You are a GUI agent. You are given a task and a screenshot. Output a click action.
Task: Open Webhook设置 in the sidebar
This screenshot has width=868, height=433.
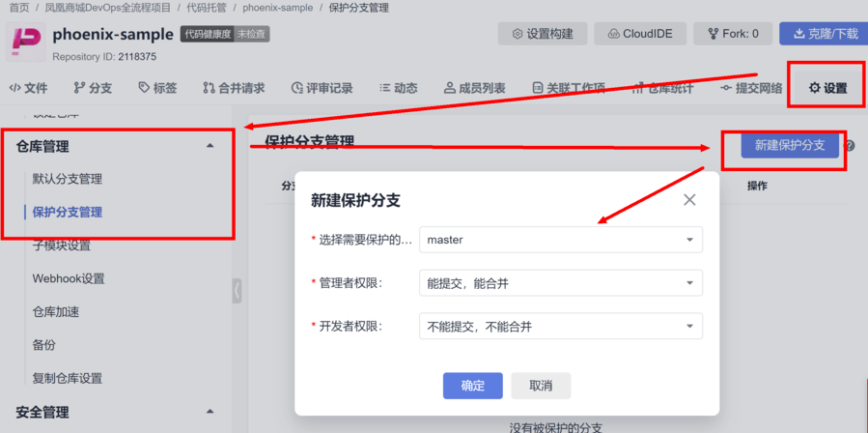pyautogui.click(x=69, y=278)
